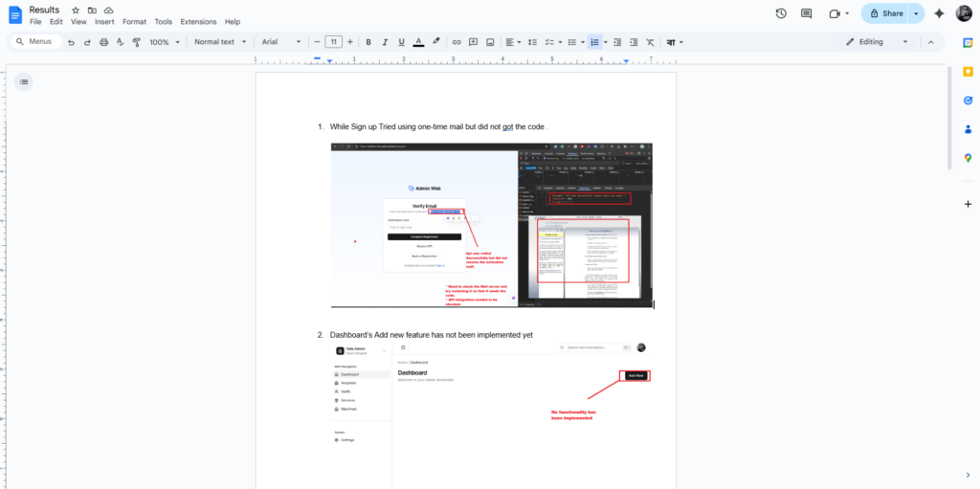The width and height of the screenshot is (980, 489).
Task: Move document using folder icon
Action: (92, 10)
